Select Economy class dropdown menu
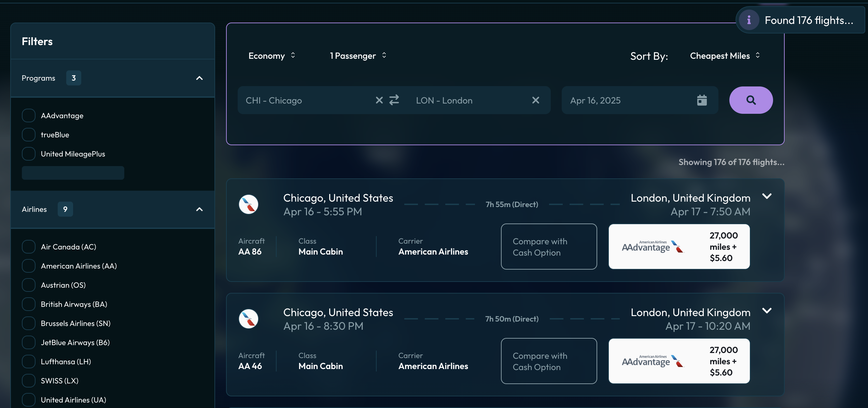This screenshot has height=408, width=868. coord(272,55)
